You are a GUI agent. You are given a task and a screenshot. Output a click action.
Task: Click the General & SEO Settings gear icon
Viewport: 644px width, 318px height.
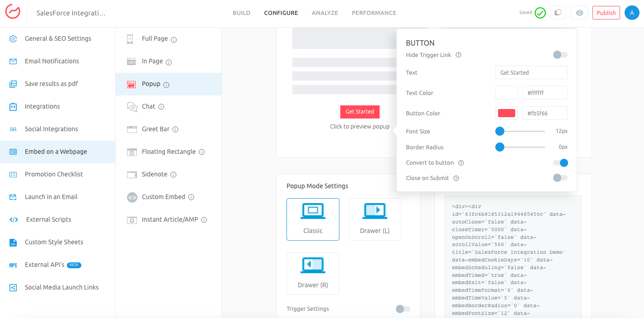13,38
